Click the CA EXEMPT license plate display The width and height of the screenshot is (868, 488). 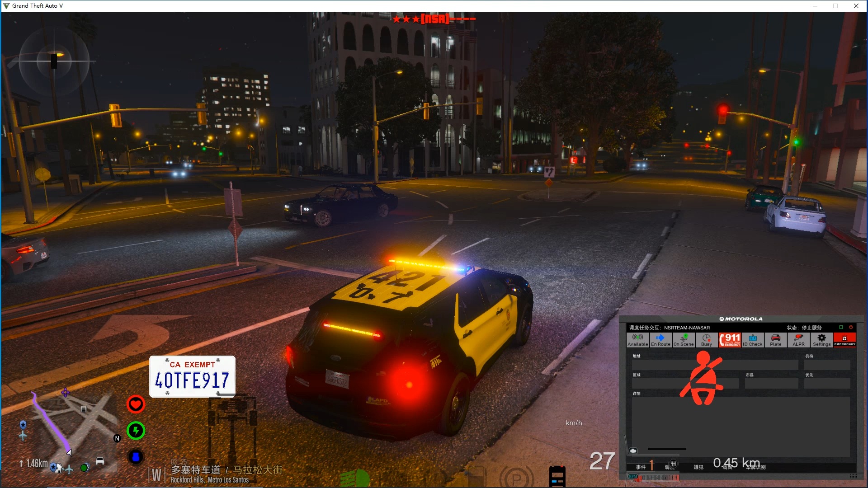[x=192, y=376]
